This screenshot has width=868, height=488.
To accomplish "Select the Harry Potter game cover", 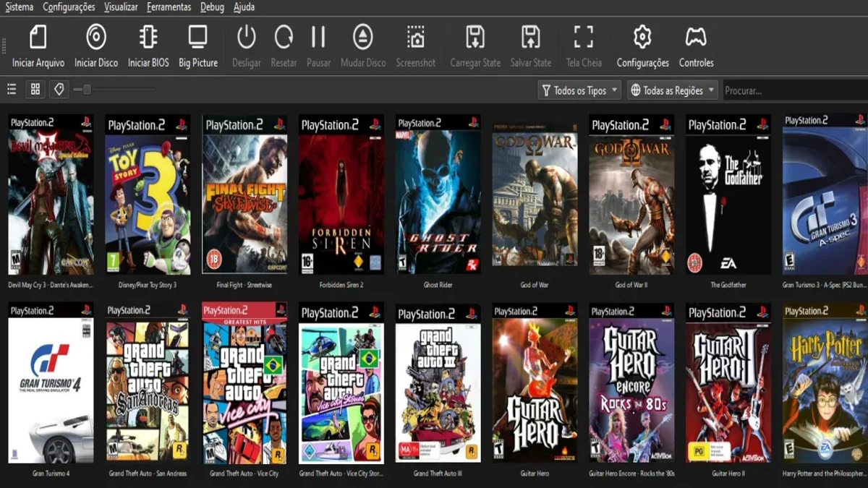I will (825, 383).
